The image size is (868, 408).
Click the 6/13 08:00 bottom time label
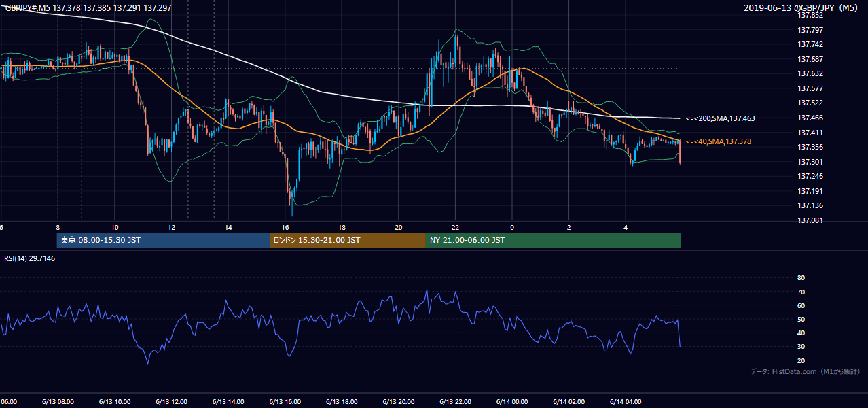click(57, 401)
